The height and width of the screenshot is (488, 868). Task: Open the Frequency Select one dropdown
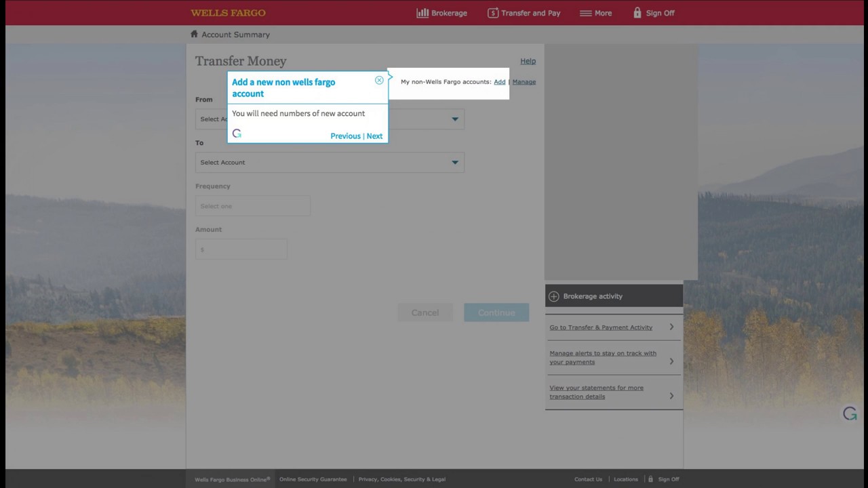(253, 206)
